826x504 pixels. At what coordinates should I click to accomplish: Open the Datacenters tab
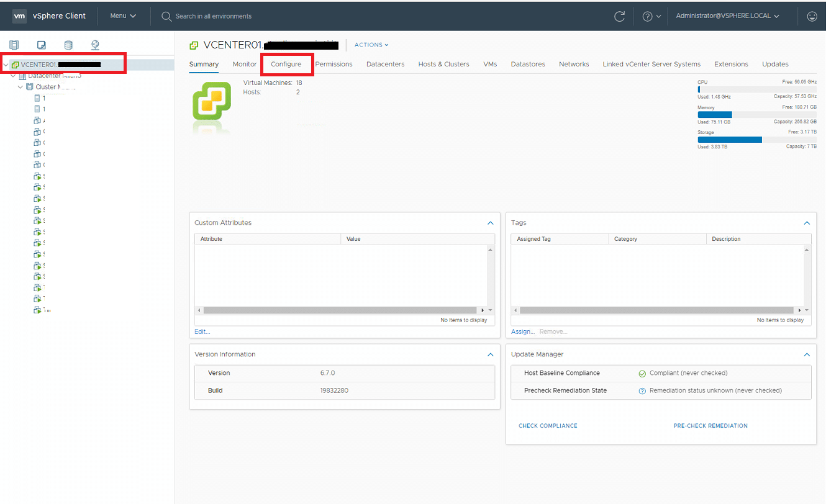[x=385, y=64]
